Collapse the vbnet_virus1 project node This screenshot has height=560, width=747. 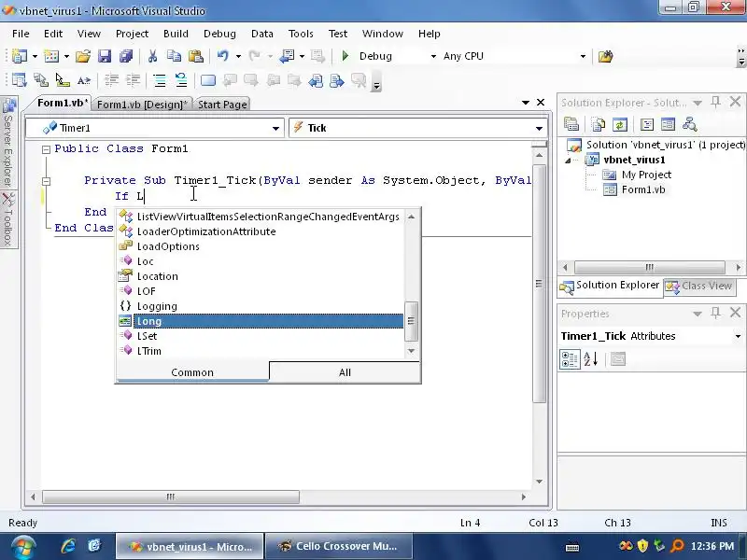point(568,161)
